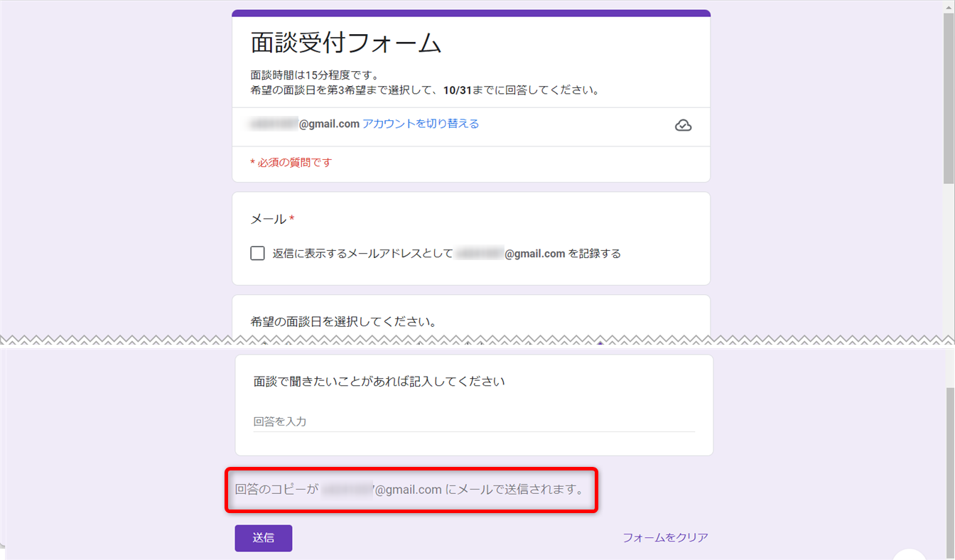
Task: Click the upper page's vertical scrollbar thumb
Action: point(949,99)
